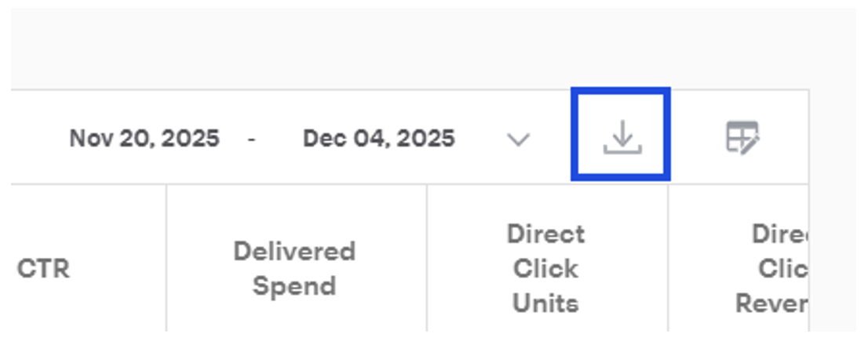Click the download report icon
This screenshot has width=868, height=348.
pos(622,137)
